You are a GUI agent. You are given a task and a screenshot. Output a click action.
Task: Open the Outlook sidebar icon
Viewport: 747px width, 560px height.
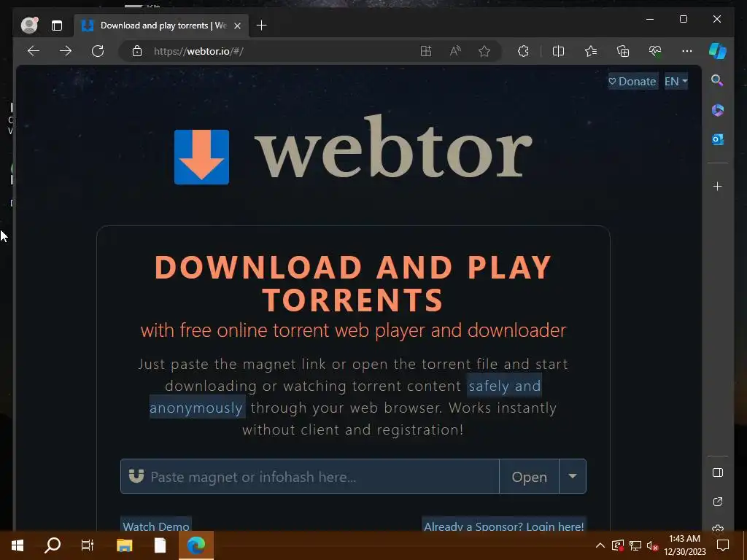point(718,139)
